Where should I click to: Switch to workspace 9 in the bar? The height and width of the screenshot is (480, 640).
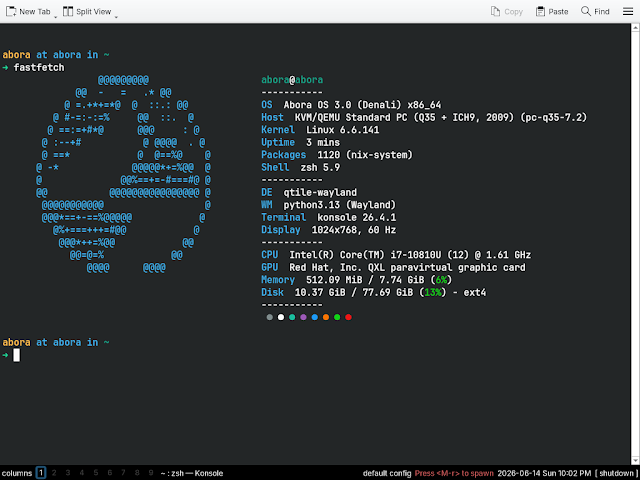tap(151, 473)
